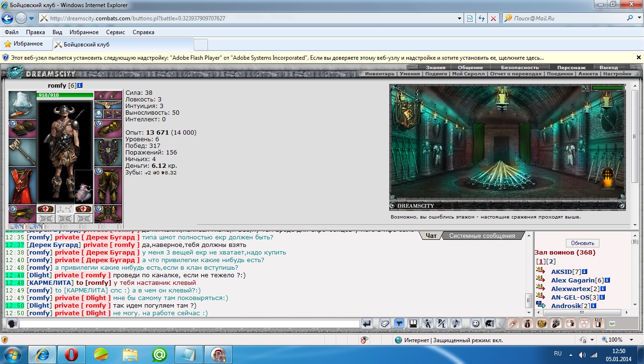Screen dimensions: 644x364
Task: Open the Сервис menu
Action: (x=116, y=32)
